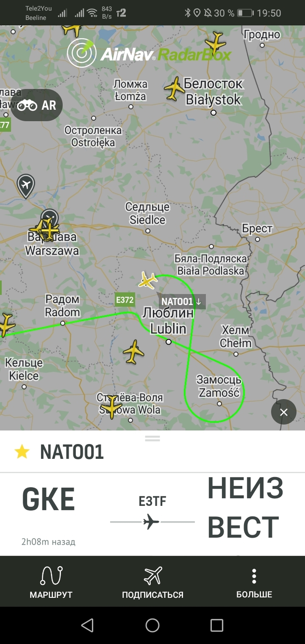The image size is (305, 644).
Task: Tap the NATO01 callsign map label
Action: pyautogui.click(x=181, y=302)
